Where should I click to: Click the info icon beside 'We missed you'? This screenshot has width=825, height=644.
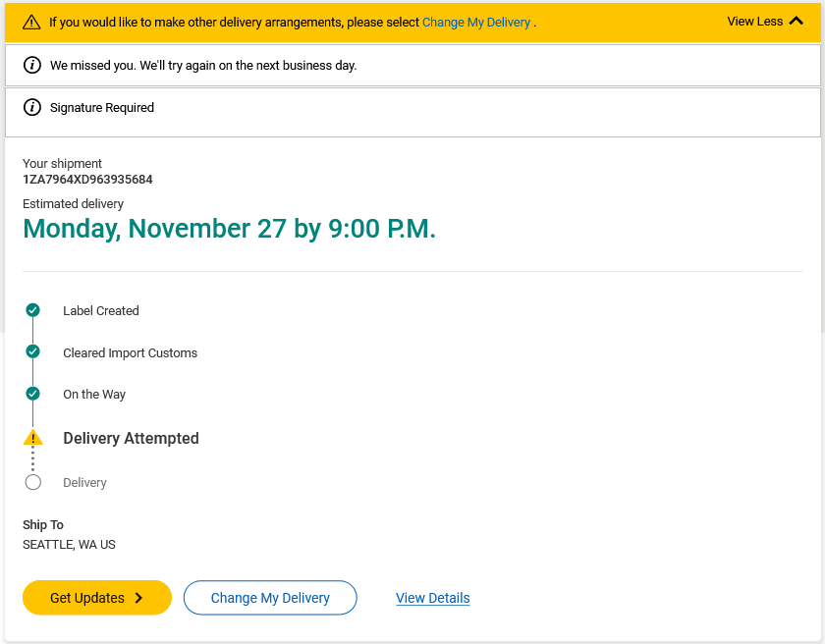click(32, 65)
